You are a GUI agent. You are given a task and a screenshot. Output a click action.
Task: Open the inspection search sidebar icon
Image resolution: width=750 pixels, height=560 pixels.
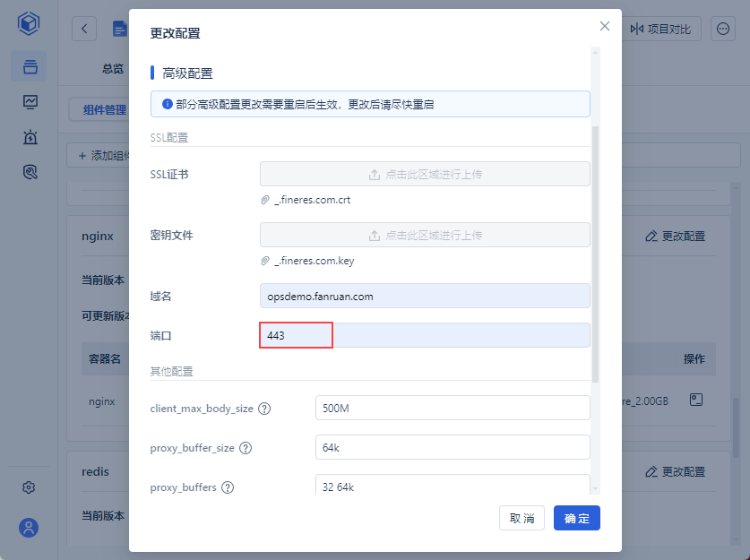[x=30, y=172]
